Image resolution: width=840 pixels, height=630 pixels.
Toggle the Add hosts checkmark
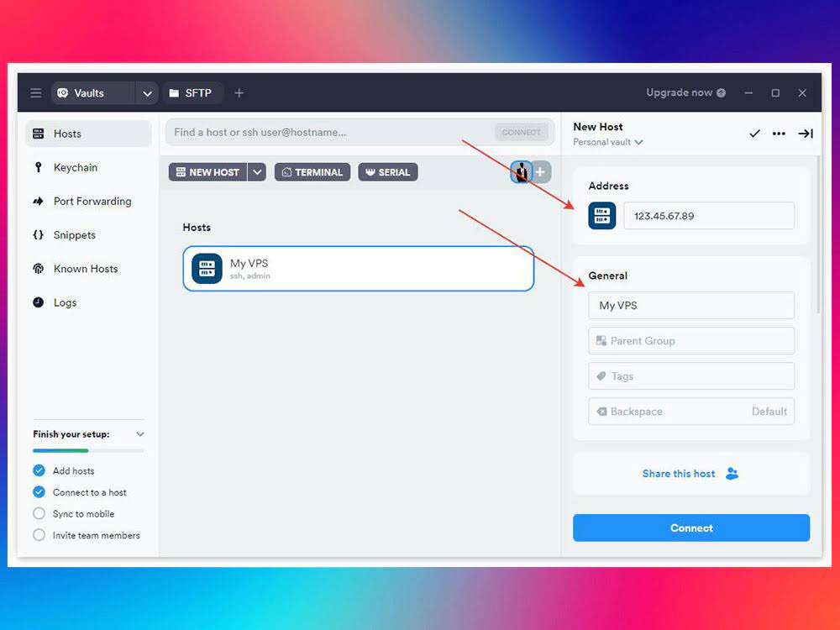[39, 470]
